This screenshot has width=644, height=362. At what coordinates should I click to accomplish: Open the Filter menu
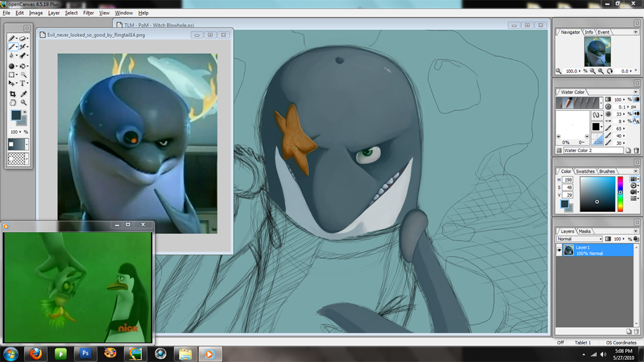[x=88, y=13]
